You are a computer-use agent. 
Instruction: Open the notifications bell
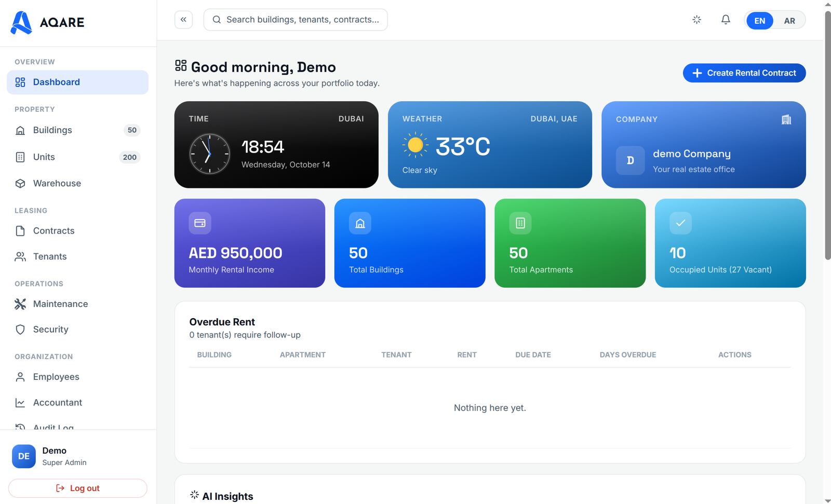[x=726, y=20]
